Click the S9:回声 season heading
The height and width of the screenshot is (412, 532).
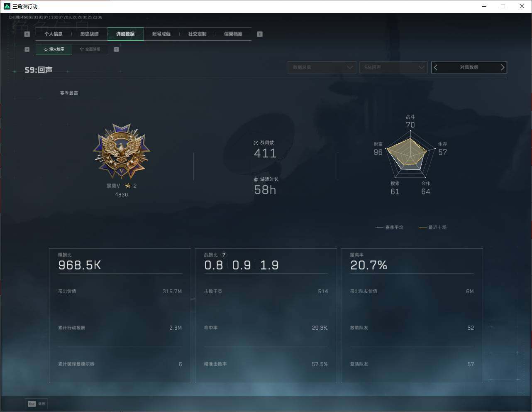pos(39,70)
